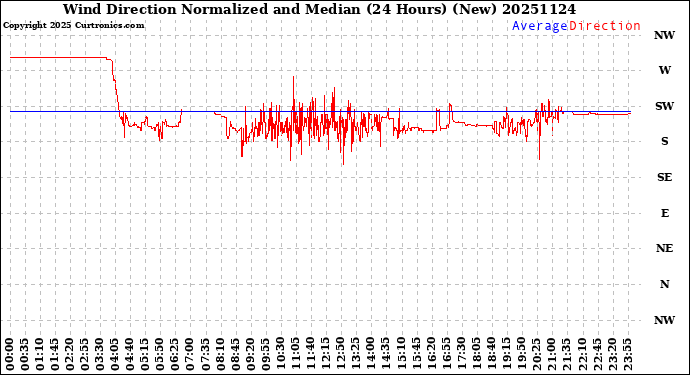Click the 07:00 time label
This screenshot has width=690, height=375.
coord(190,355)
